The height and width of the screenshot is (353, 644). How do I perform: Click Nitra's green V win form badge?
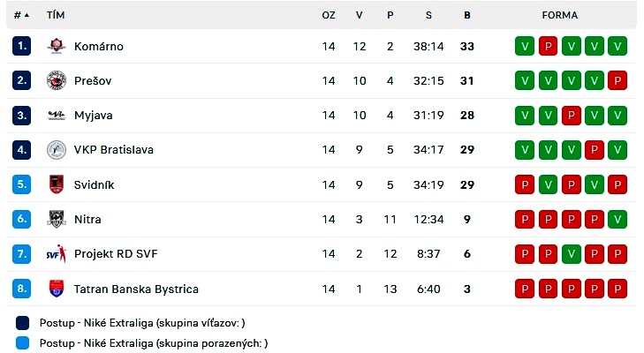(x=617, y=219)
